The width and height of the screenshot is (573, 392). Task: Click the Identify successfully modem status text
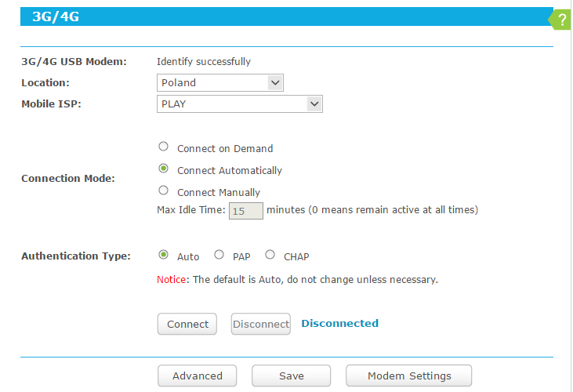point(204,61)
